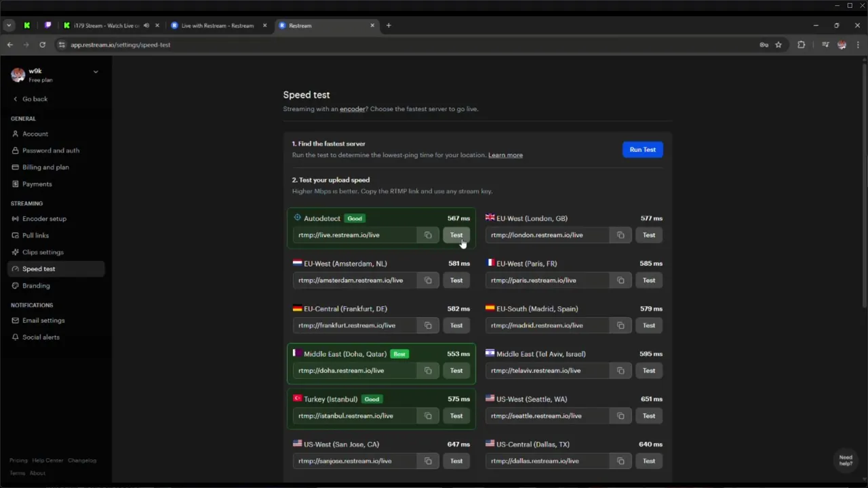Open the Pricing footer link
The height and width of the screenshot is (488, 868).
tap(18, 461)
